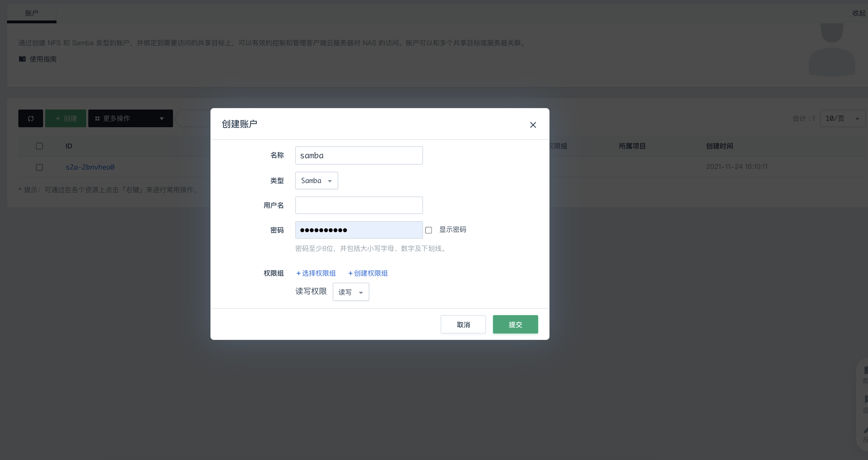Open the 读写权限 dropdown
The width and height of the screenshot is (868, 460).
pyautogui.click(x=351, y=292)
